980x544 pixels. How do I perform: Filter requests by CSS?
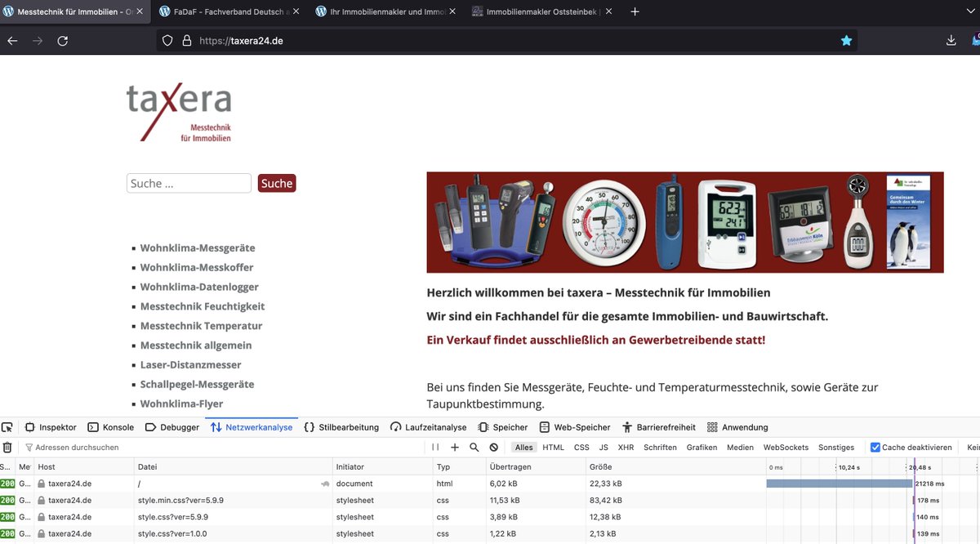581,448
